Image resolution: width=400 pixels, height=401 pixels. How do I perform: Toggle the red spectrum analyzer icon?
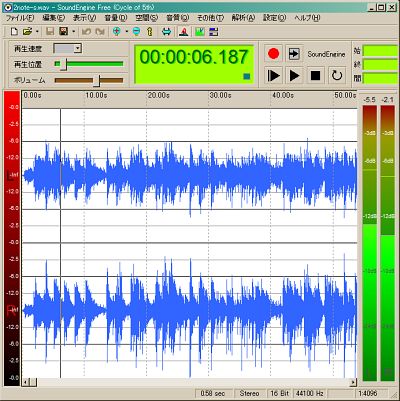pos(183,32)
